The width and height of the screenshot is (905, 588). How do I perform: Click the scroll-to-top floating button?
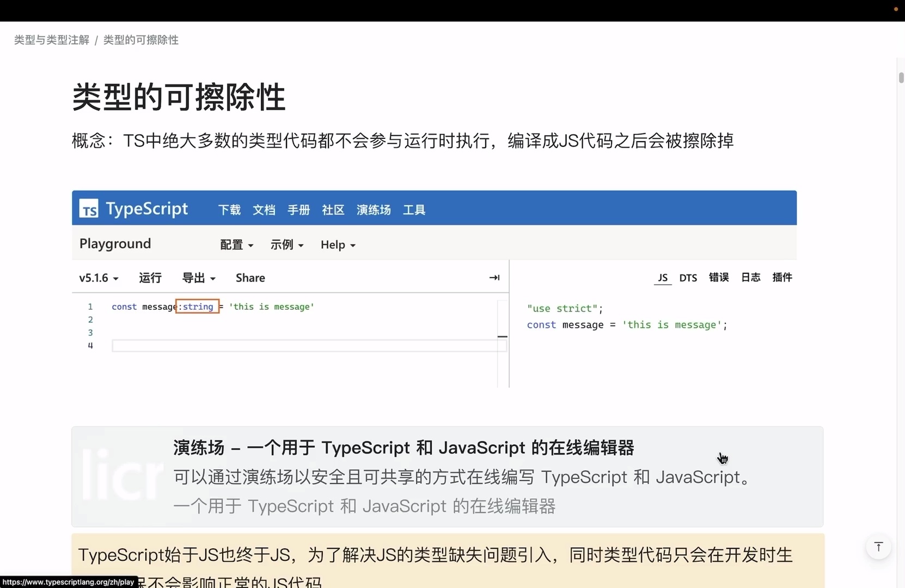click(x=878, y=547)
